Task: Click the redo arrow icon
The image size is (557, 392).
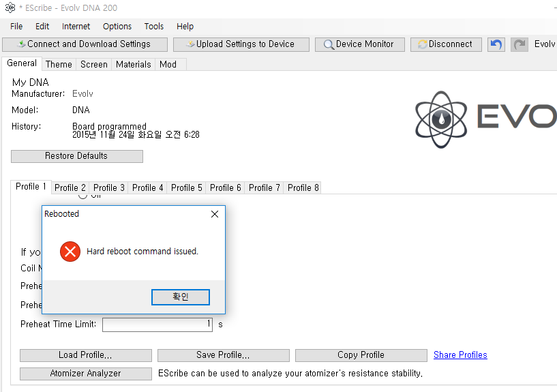Action: (520, 44)
